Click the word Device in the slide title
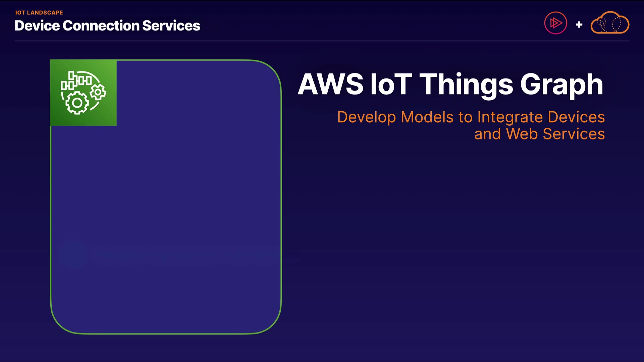The image size is (644, 362). pyautogui.click(x=37, y=26)
